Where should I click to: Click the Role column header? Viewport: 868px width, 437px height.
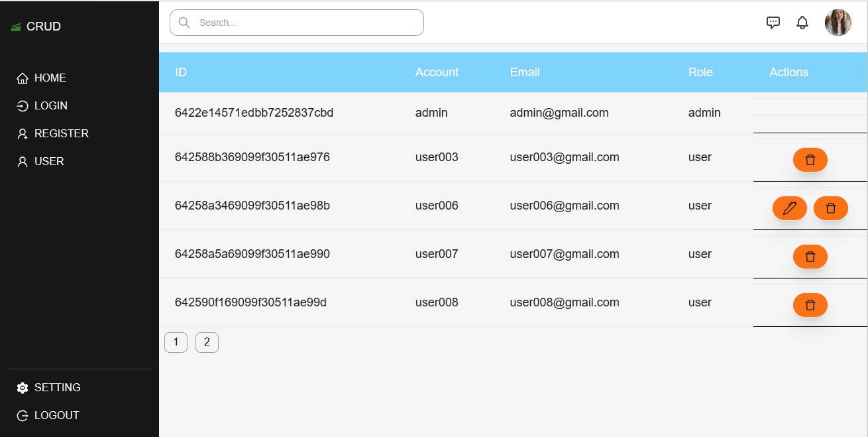pyautogui.click(x=700, y=72)
